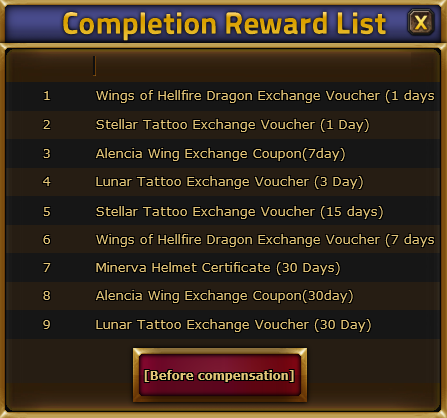Click rank number 7 in the list
Image resolution: width=447 pixels, height=418 pixels.
tap(47, 267)
